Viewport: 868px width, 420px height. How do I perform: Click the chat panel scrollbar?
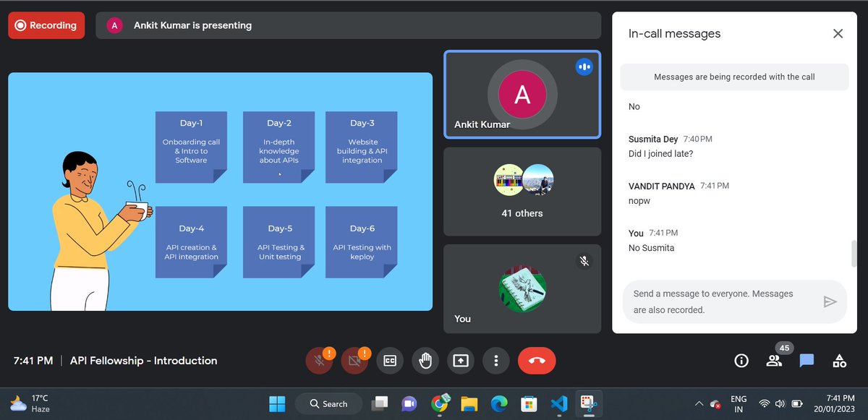tap(854, 253)
